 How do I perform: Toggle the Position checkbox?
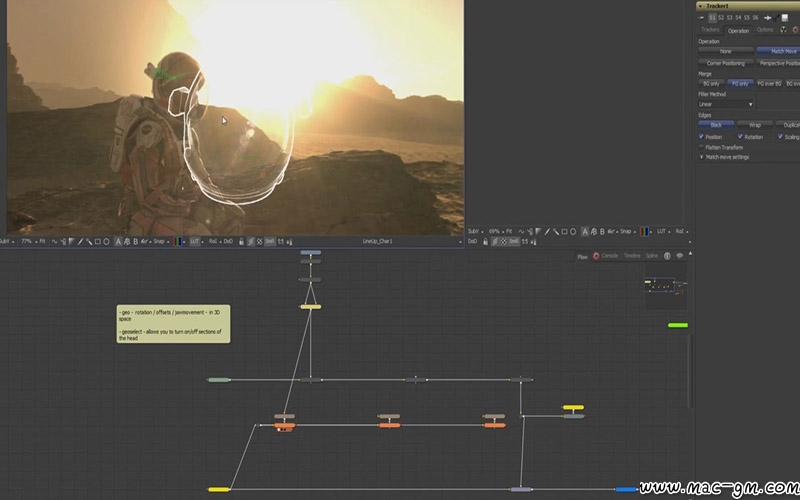[x=701, y=137]
